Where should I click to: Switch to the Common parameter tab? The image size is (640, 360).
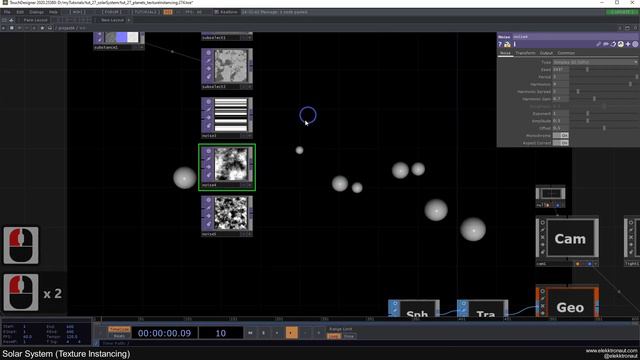point(566,53)
